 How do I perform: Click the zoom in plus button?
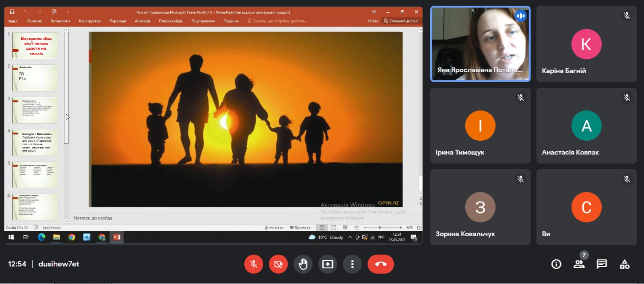point(400,228)
